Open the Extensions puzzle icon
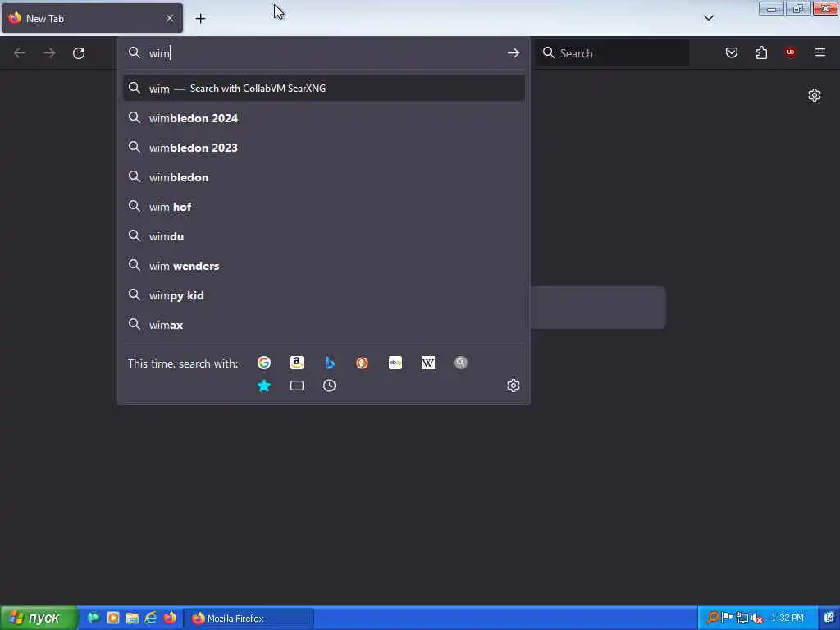 pos(761,52)
